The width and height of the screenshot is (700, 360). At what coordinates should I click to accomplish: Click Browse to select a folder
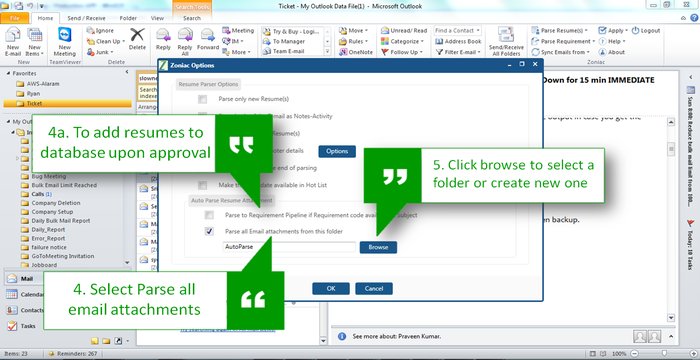[378, 247]
